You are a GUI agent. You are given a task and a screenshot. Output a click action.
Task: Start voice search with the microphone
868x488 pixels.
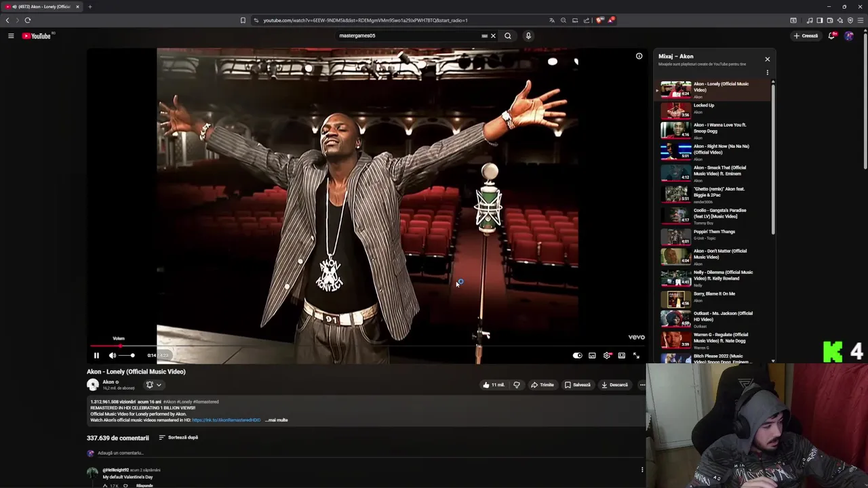tap(528, 36)
